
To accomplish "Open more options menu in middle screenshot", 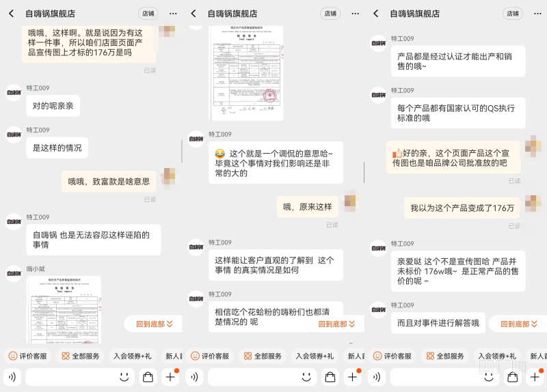I will [x=355, y=14].
